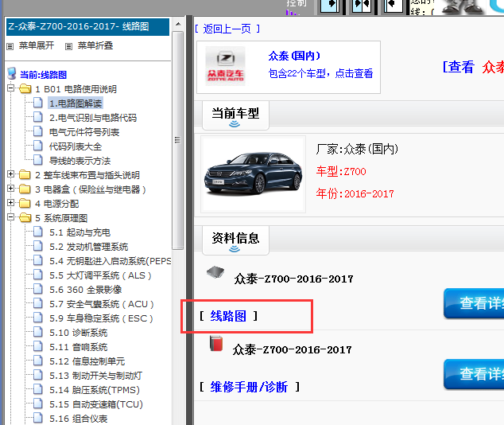Image resolution: width=504 pixels, height=425 pixels.
Task: Select '电气元件符号列表' entry
Action: coord(84,132)
